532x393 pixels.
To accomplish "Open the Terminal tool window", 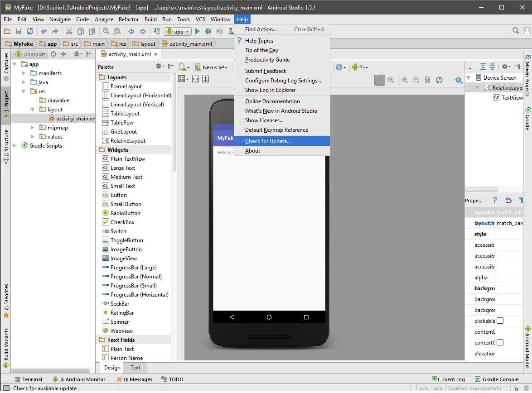I will (29, 380).
